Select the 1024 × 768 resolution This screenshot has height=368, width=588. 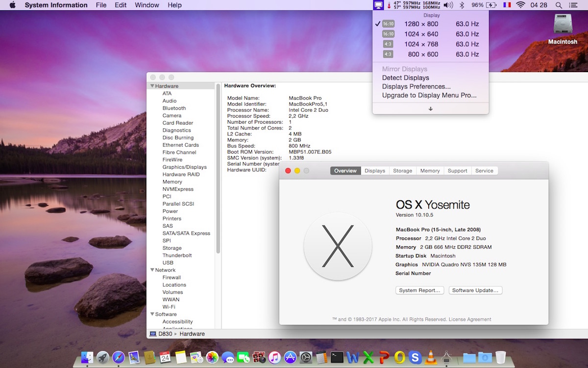click(x=431, y=44)
